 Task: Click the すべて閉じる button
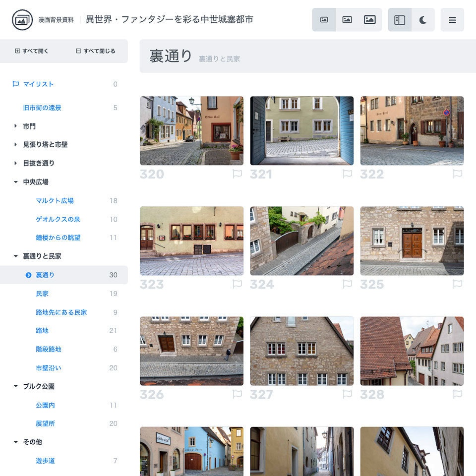pos(95,51)
